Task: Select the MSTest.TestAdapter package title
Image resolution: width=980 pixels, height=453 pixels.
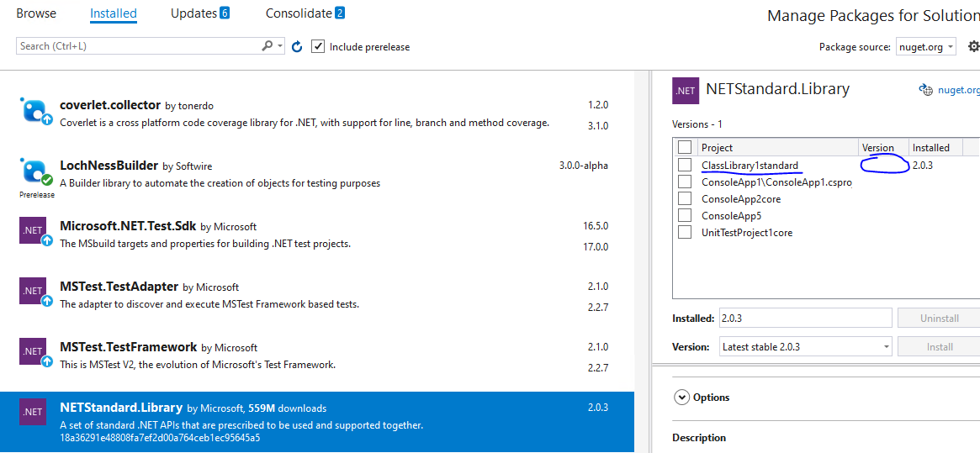Action: pos(119,286)
